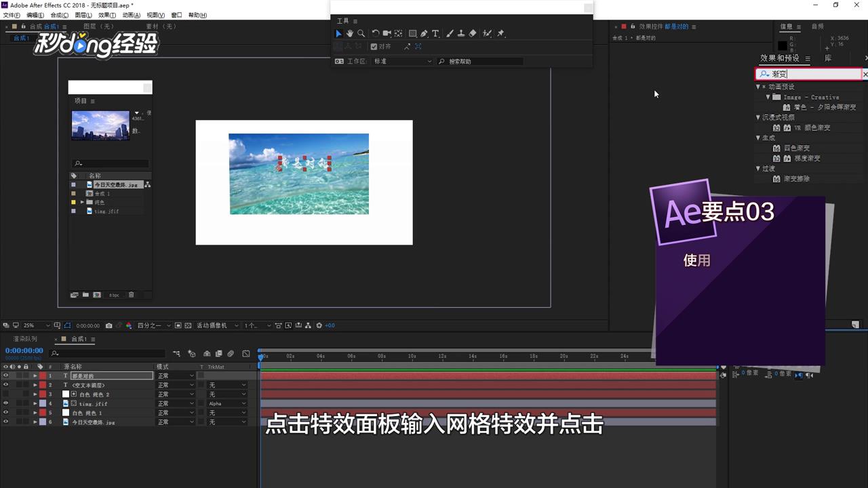Collapse the 生成 effects category

[x=758, y=138]
